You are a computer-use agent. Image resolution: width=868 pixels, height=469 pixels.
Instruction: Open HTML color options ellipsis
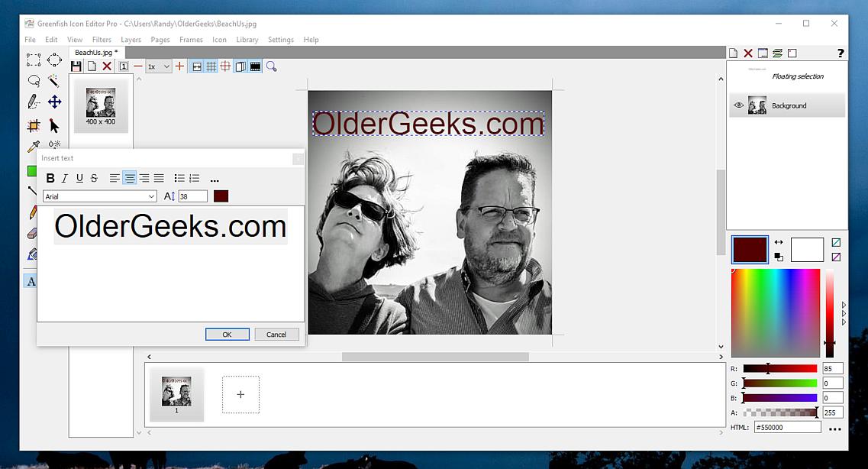coord(834,429)
